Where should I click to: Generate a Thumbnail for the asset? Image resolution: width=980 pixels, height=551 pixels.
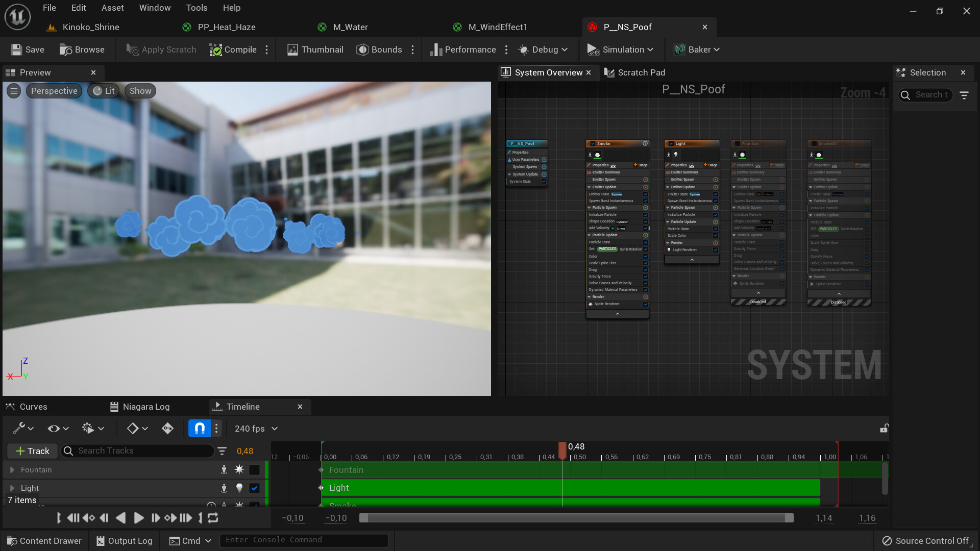pyautogui.click(x=315, y=49)
